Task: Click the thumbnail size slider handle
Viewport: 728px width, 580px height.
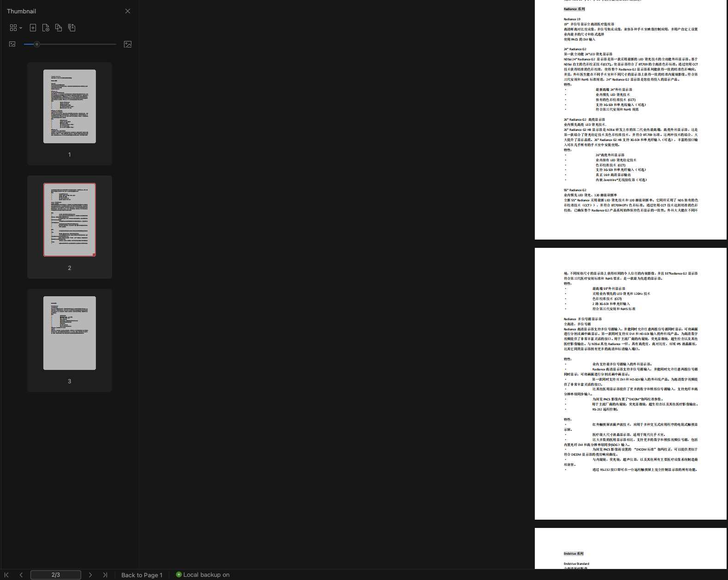Action: coord(37,44)
